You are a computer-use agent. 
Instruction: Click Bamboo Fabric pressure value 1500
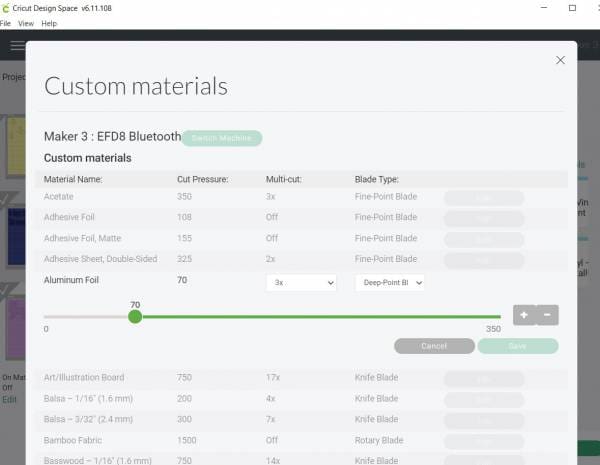pos(186,440)
